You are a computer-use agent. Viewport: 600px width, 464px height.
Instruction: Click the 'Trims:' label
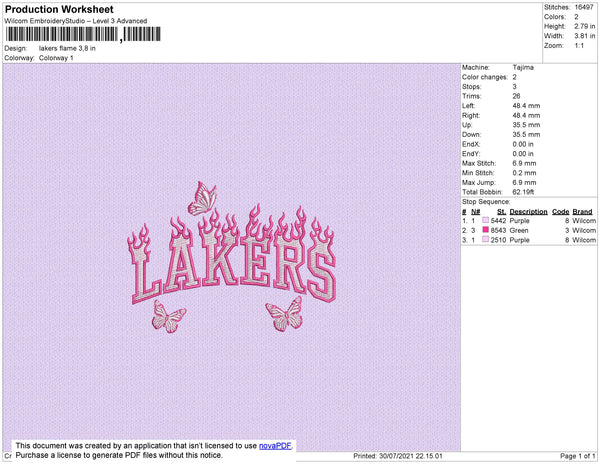(x=471, y=96)
